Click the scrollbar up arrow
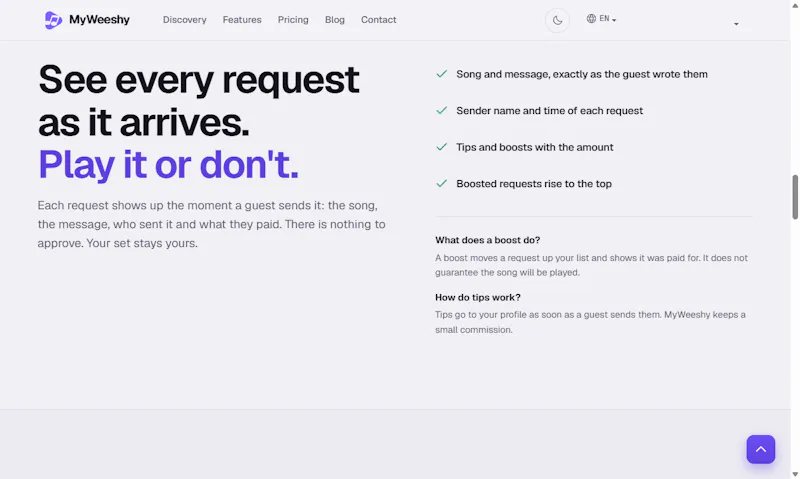This screenshot has width=800, height=479. point(795,4)
